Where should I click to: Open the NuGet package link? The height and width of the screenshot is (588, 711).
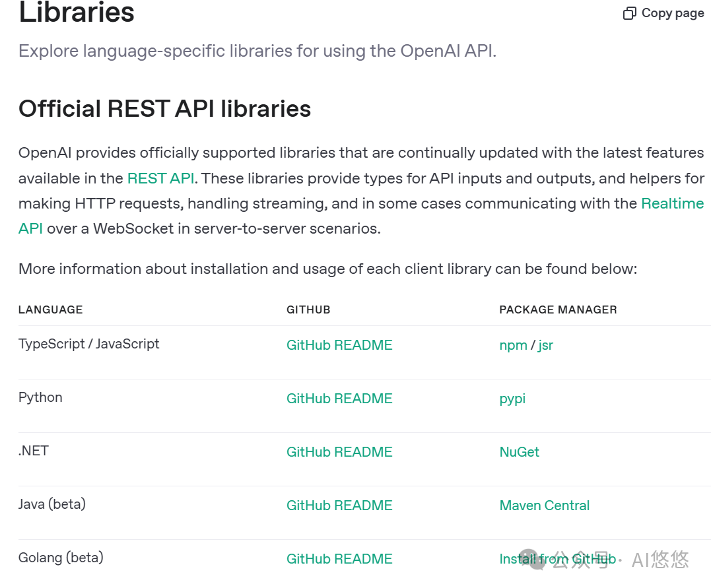click(519, 452)
